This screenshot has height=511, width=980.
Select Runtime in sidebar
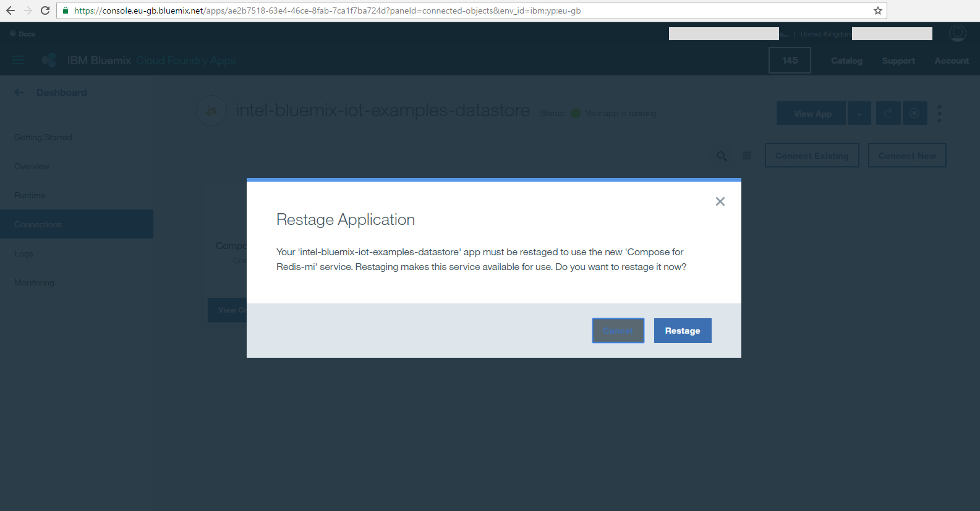tap(30, 195)
